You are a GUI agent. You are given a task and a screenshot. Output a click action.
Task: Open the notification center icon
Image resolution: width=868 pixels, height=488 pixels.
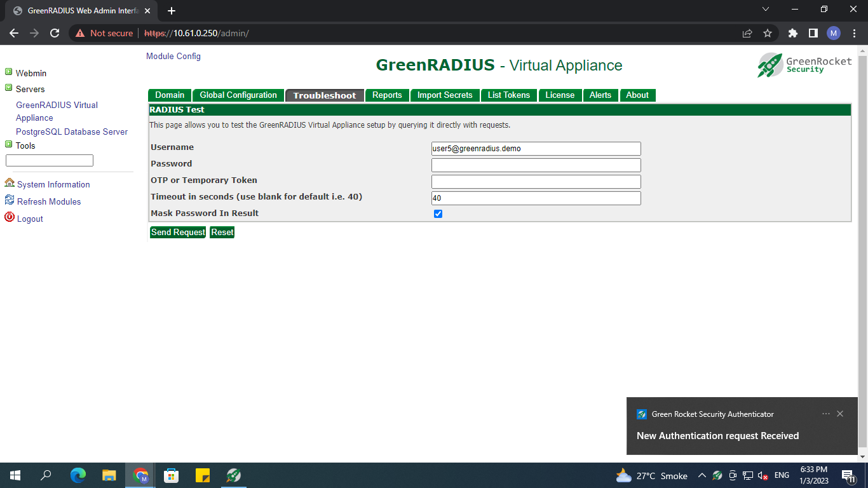pos(848,475)
